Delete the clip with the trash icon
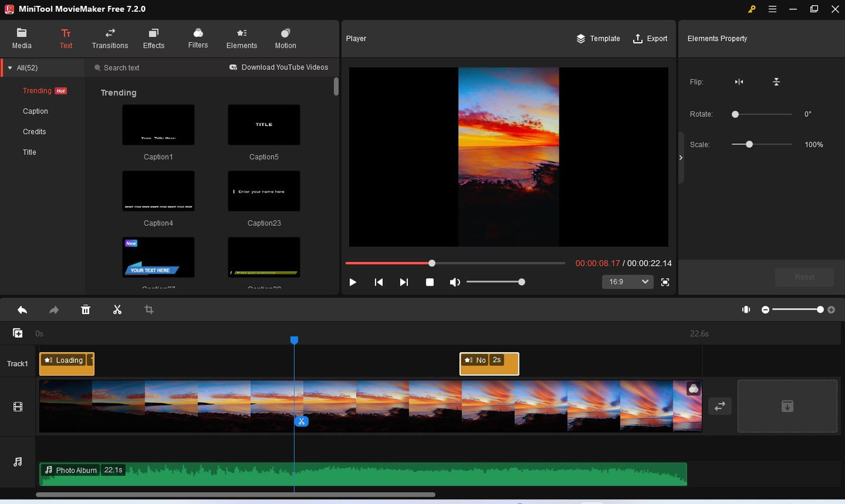Image resolution: width=845 pixels, height=504 pixels. click(85, 309)
